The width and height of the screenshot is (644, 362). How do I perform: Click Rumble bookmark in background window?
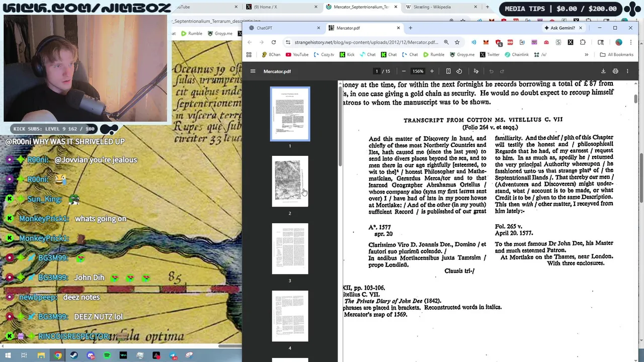pyautogui.click(x=192, y=34)
